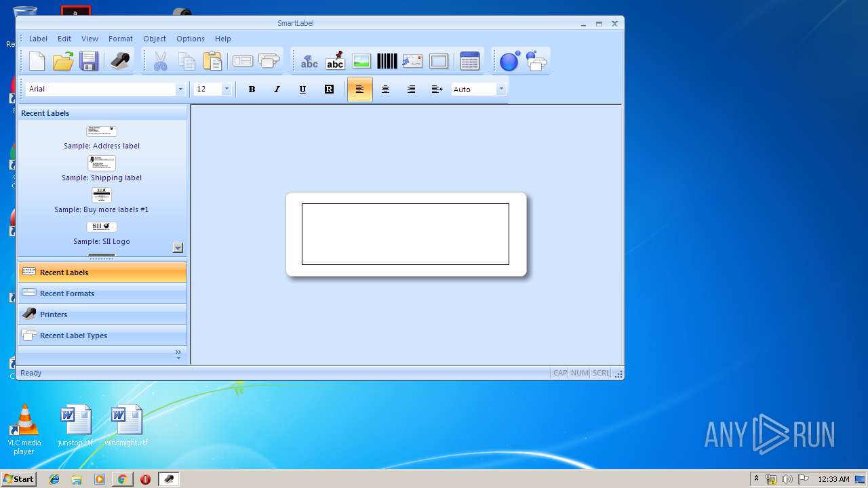Toggle italic formatting
The width and height of the screenshot is (868, 488).
pyautogui.click(x=277, y=89)
